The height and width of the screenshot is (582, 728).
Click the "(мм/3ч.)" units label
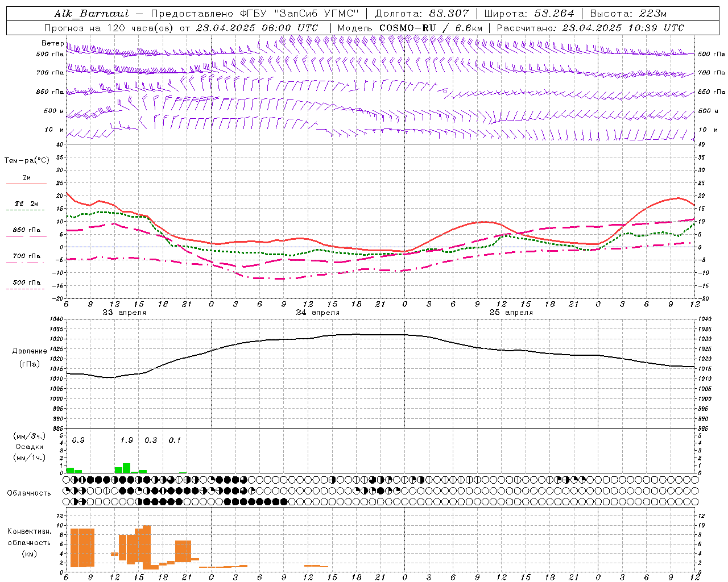click(x=30, y=436)
